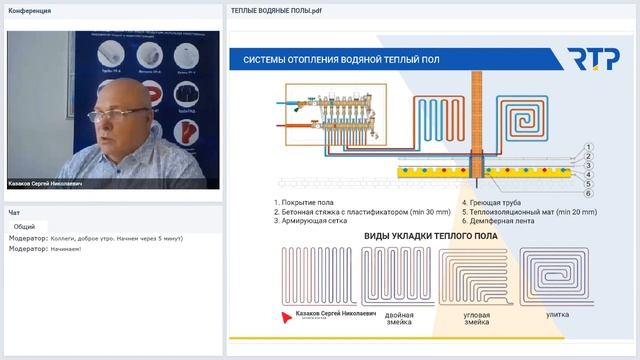Click the label 'угловая змейка'
640x360 pixels.
477,318
